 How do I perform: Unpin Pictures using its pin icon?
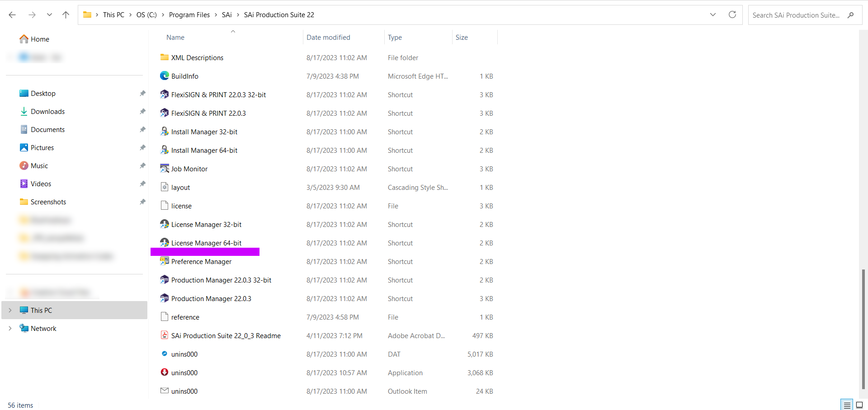(142, 148)
